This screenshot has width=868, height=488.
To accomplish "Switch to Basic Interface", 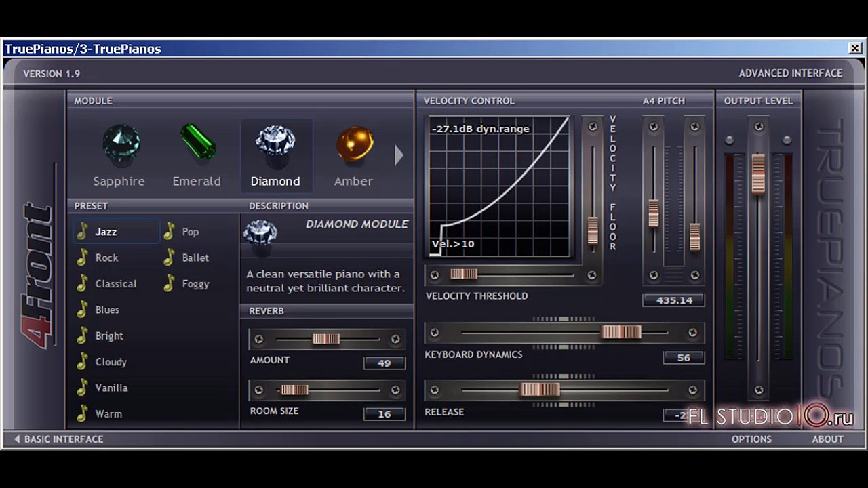I will pos(59,439).
